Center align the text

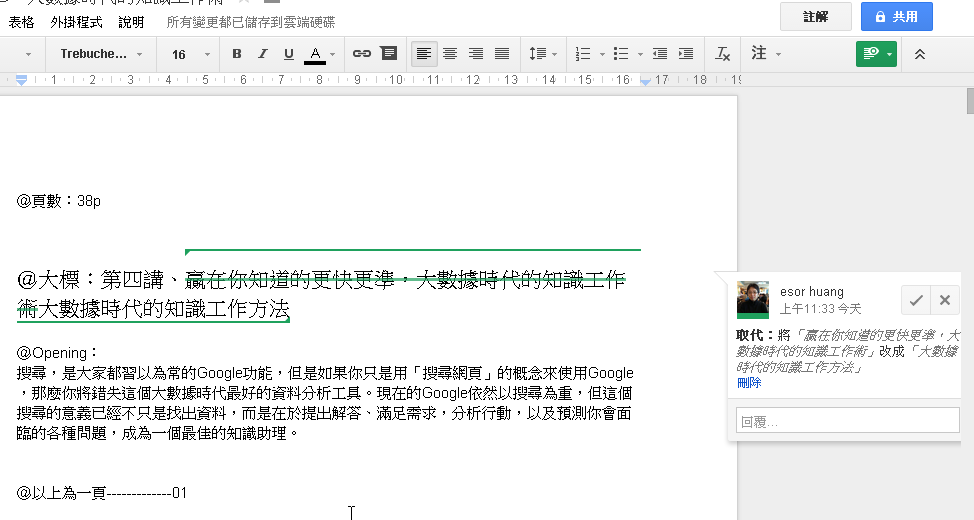(x=450, y=54)
